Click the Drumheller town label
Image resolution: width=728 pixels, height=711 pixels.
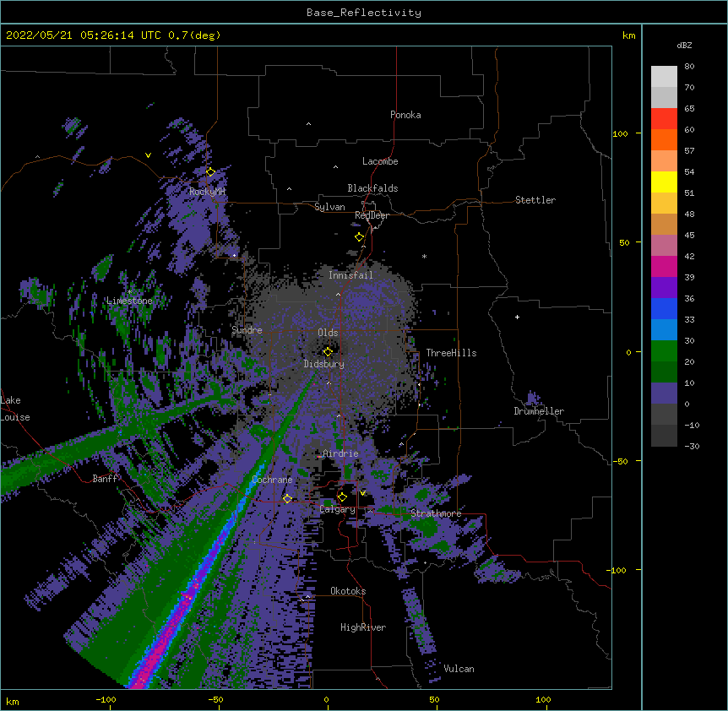click(539, 411)
